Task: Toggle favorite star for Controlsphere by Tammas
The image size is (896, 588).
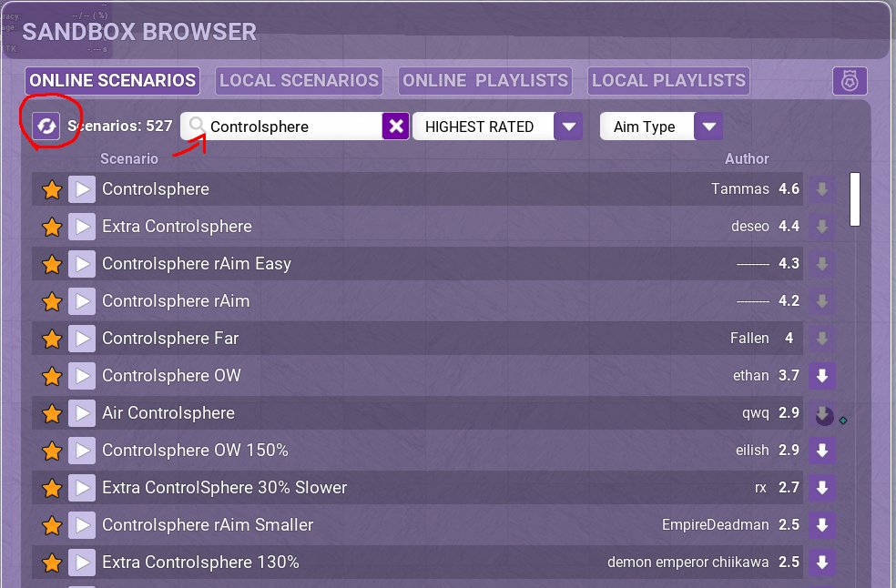Action: pos(52,189)
